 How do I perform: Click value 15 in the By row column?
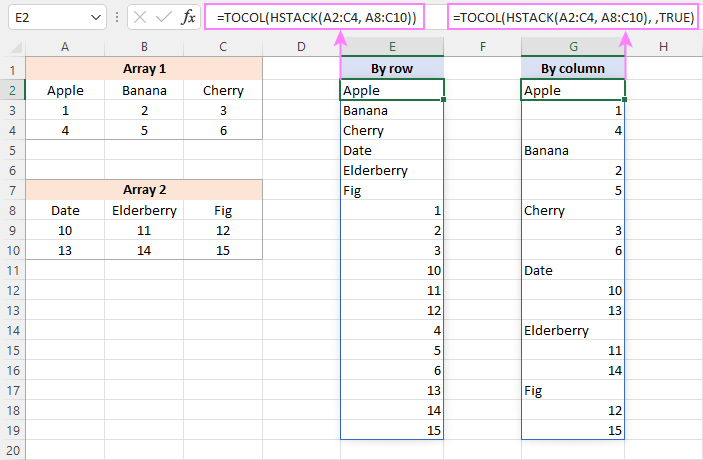392,430
